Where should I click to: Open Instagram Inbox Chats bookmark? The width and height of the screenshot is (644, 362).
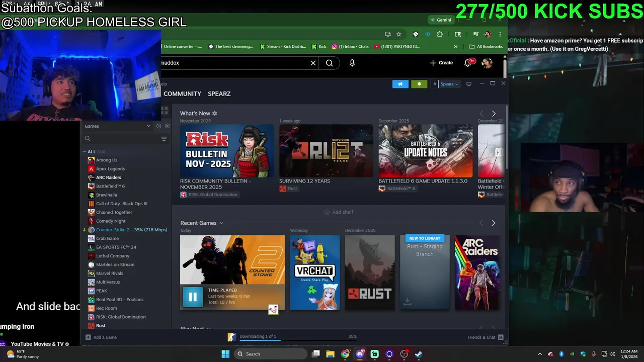[x=350, y=47]
